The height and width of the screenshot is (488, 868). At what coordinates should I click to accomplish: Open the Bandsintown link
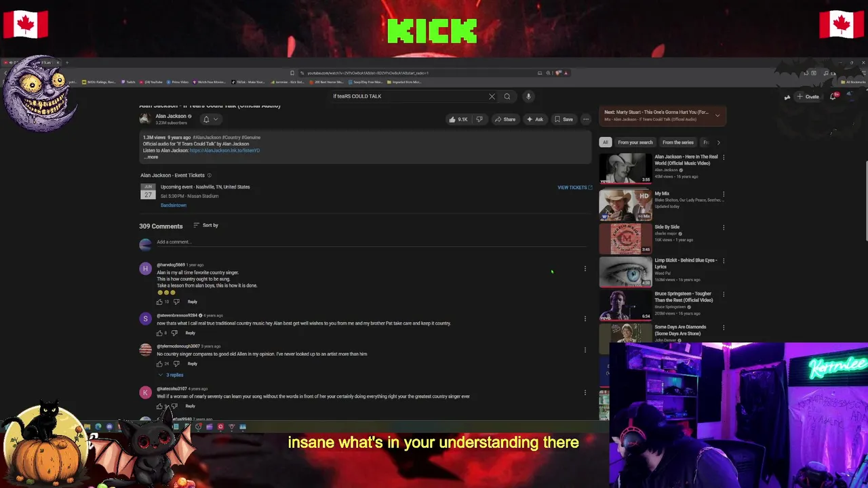click(173, 205)
